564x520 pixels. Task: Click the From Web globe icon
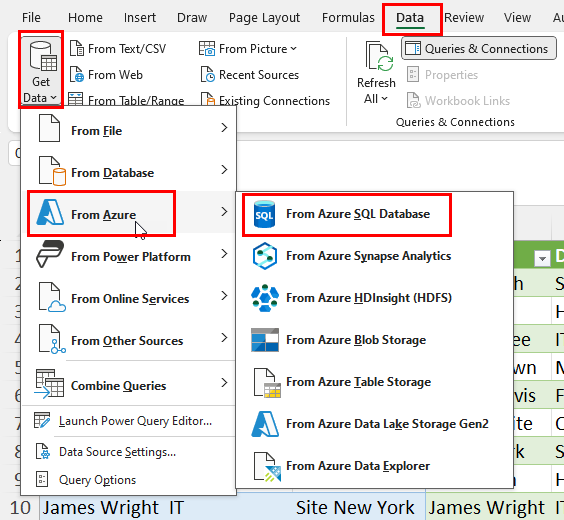click(77, 75)
